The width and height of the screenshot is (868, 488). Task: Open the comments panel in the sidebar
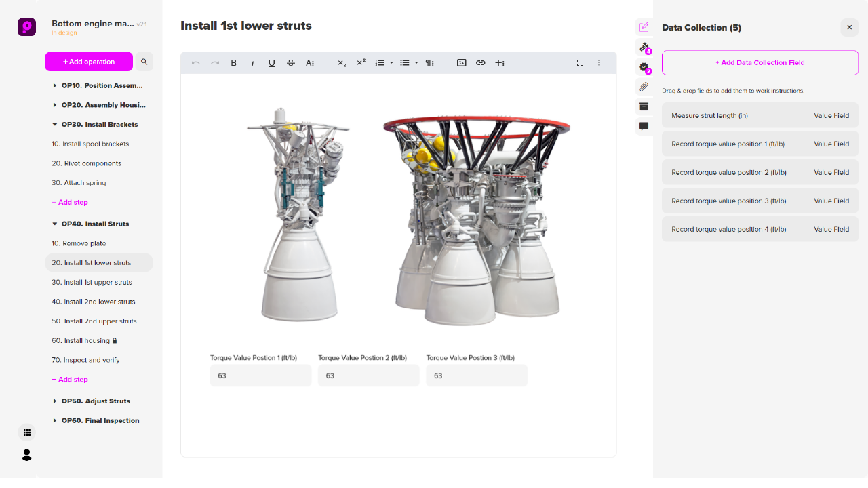tap(644, 126)
